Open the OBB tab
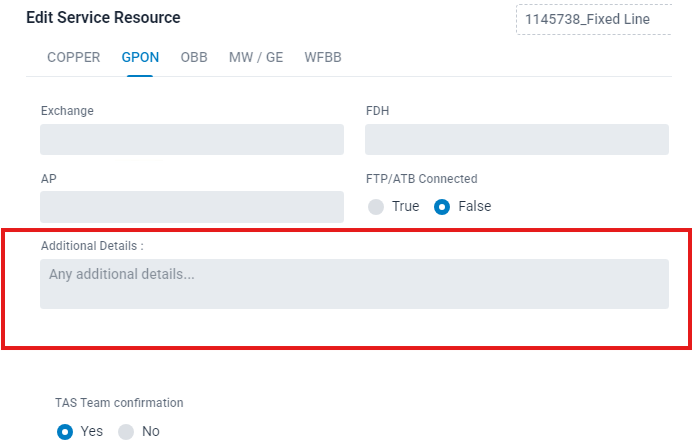The width and height of the screenshot is (693, 446). click(194, 57)
